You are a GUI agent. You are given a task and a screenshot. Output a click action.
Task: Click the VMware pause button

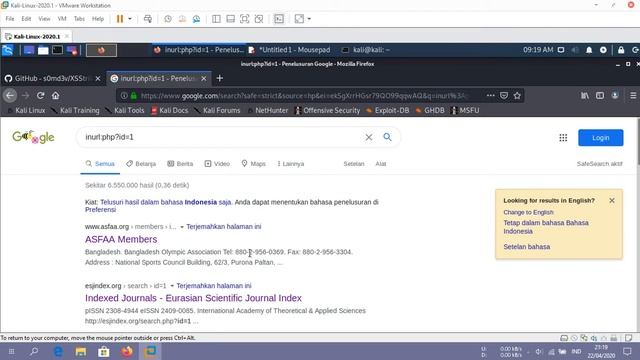click(120, 19)
